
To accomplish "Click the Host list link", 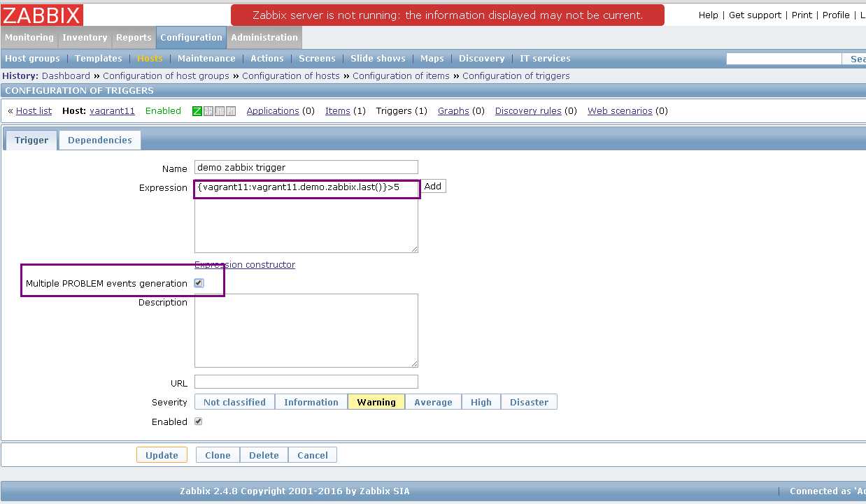I will [34, 111].
